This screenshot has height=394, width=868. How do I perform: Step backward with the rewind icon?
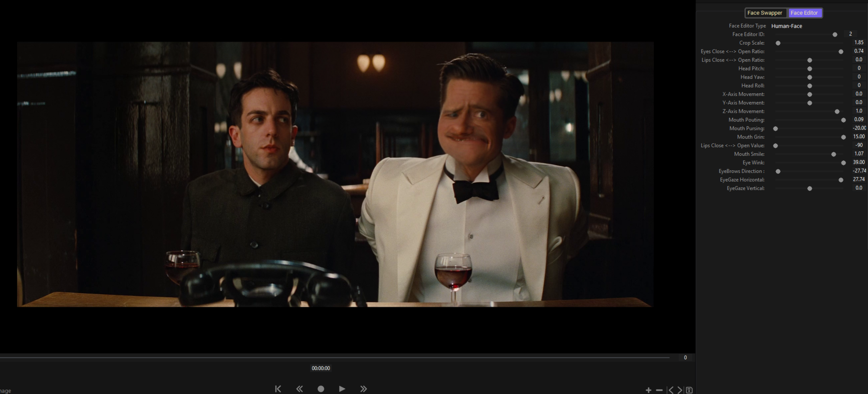[299, 389]
